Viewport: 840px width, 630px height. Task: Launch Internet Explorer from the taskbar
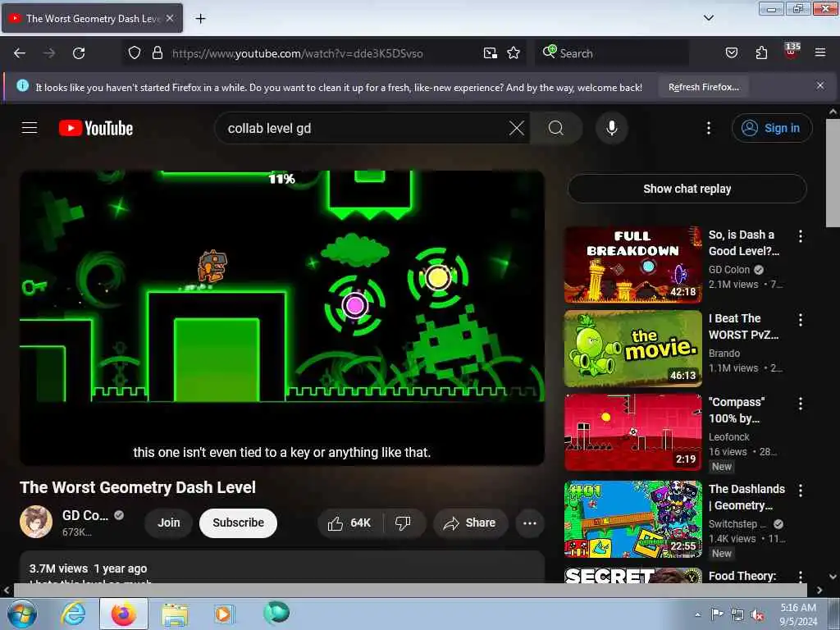click(73, 614)
